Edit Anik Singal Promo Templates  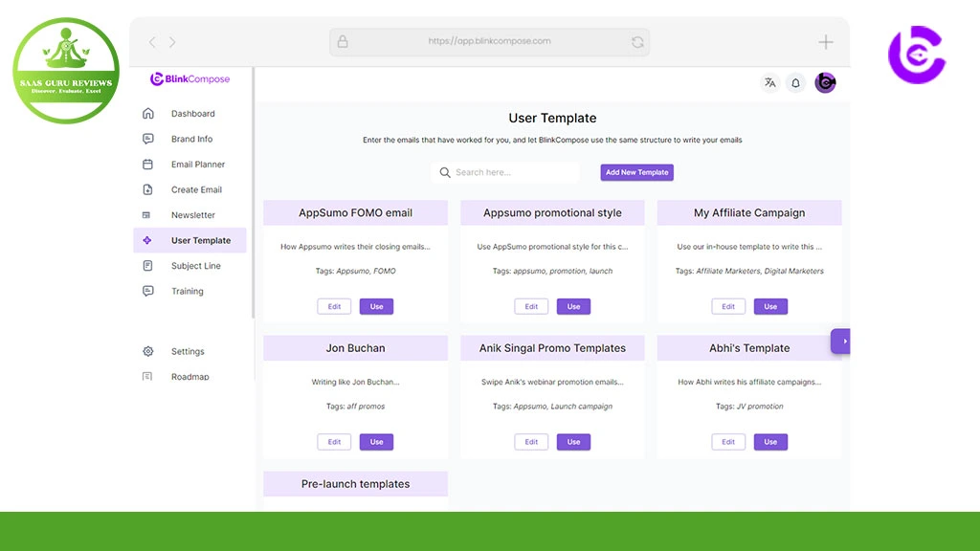[x=531, y=442]
